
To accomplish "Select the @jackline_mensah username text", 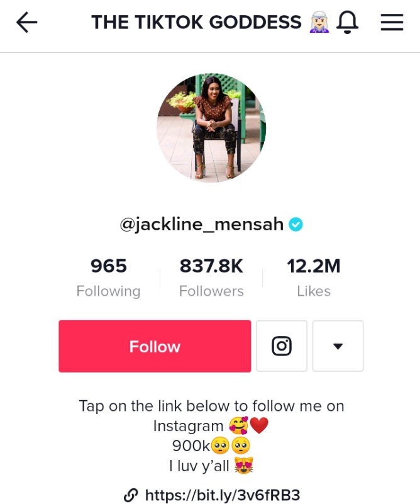I will click(x=202, y=225).
